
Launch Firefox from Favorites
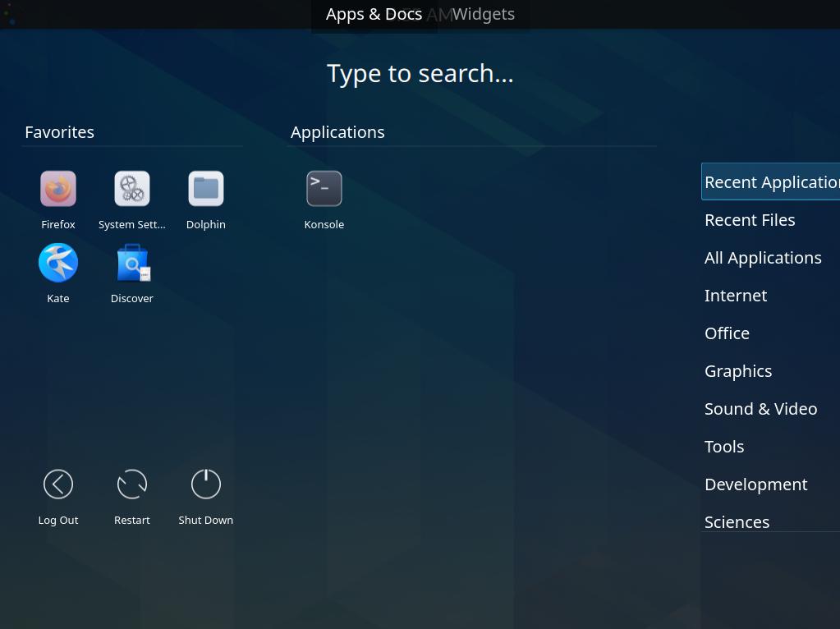click(57, 188)
